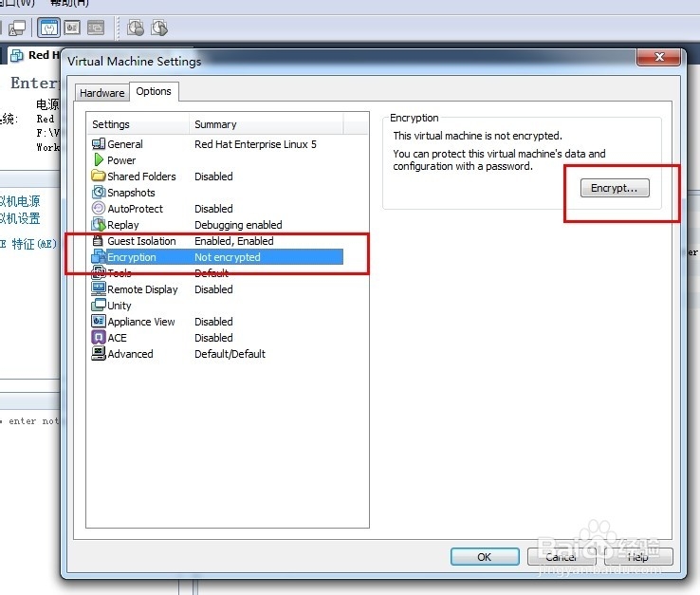This screenshot has width=700, height=595.
Task: Select the Guest Isolation label
Action: 141,241
